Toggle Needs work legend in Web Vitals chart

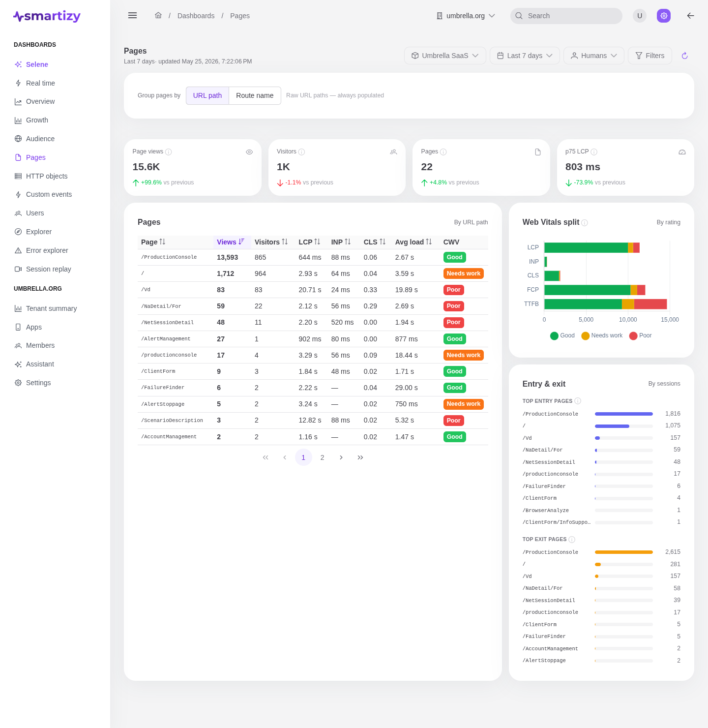click(x=602, y=335)
